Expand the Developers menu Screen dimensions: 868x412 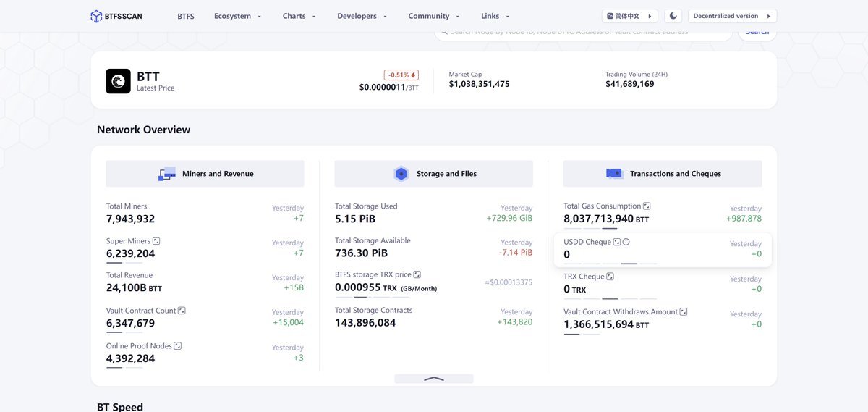362,16
